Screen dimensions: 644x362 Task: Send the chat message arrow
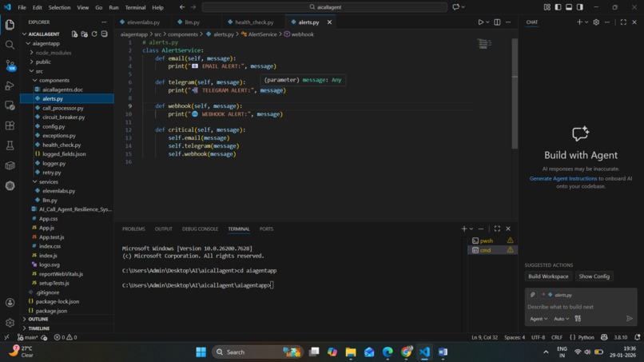[x=629, y=318]
